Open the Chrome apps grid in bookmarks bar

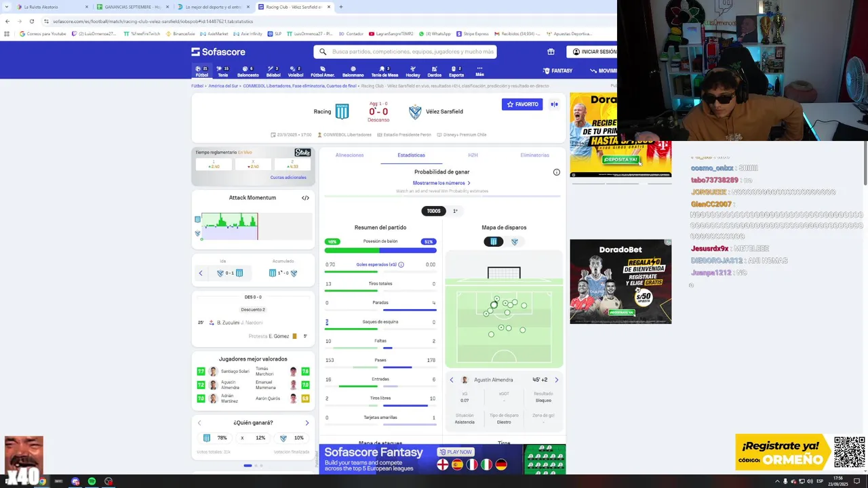tap(7, 34)
